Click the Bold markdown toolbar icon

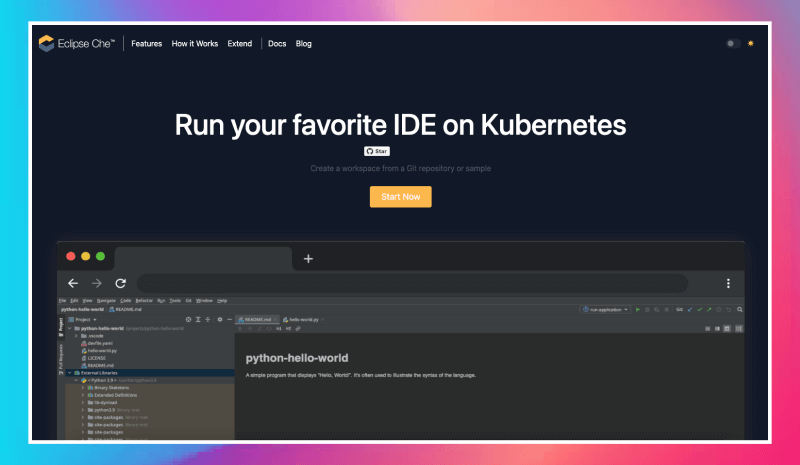240,329
